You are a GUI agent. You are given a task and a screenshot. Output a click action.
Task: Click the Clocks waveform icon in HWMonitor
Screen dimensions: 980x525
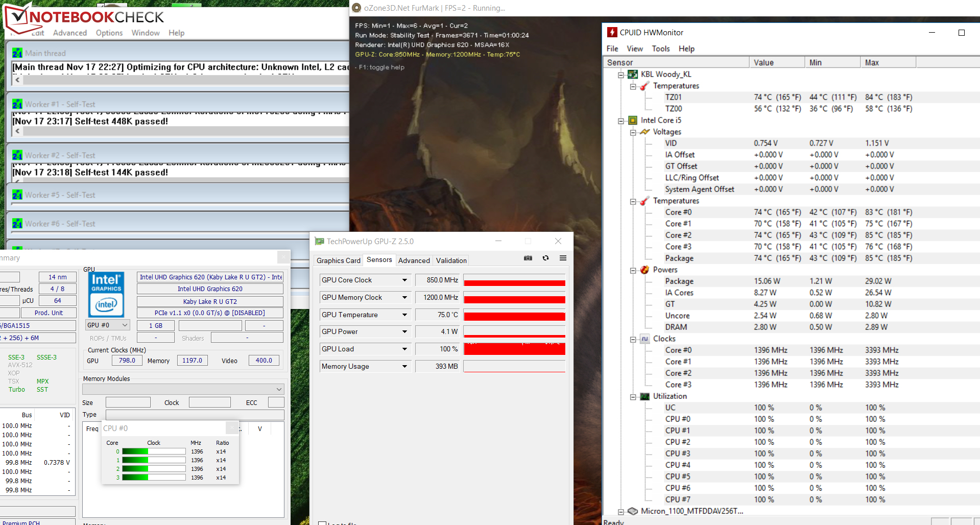[644, 339]
